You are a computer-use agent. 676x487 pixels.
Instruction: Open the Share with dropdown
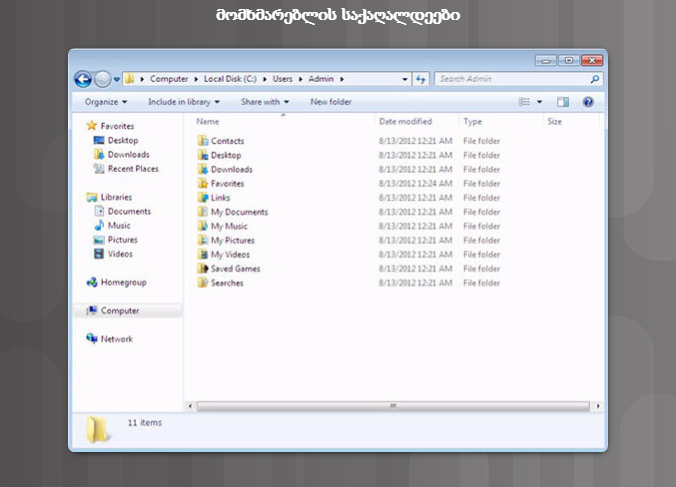point(264,102)
